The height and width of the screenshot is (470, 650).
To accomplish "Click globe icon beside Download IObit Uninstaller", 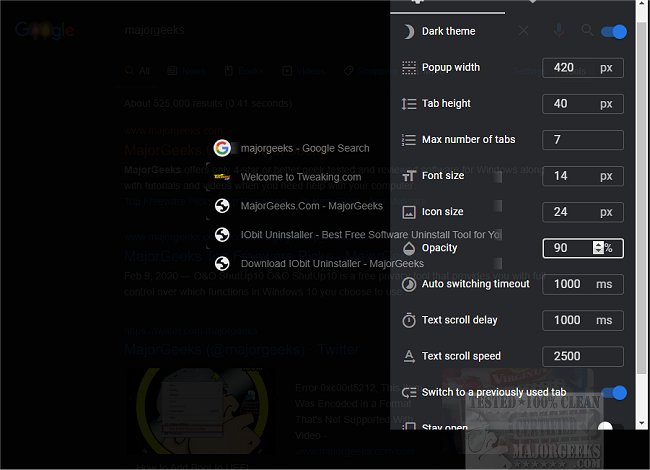I will (x=222, y=264).
